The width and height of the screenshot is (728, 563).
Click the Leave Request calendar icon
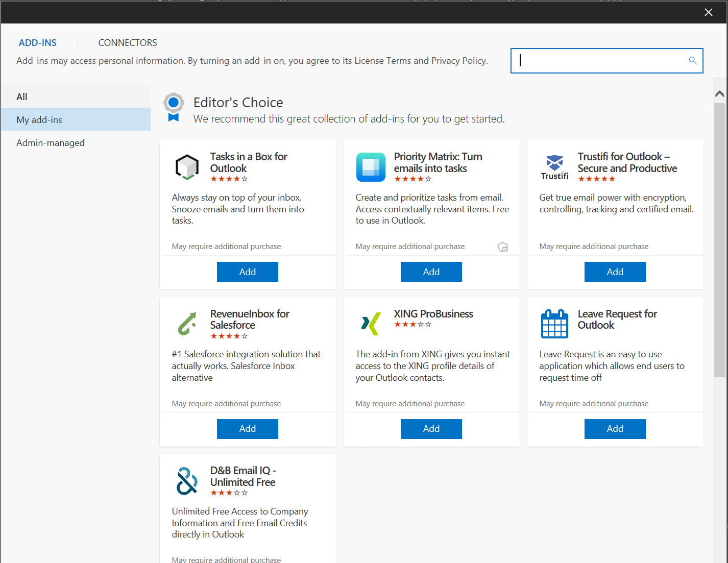pyautogui.click(x=554, y=324)
